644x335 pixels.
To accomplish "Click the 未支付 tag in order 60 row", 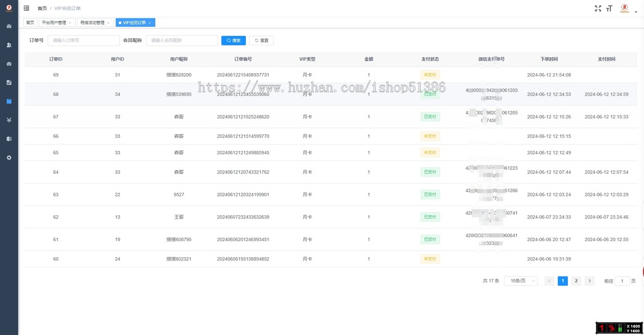I will (430, 259).
